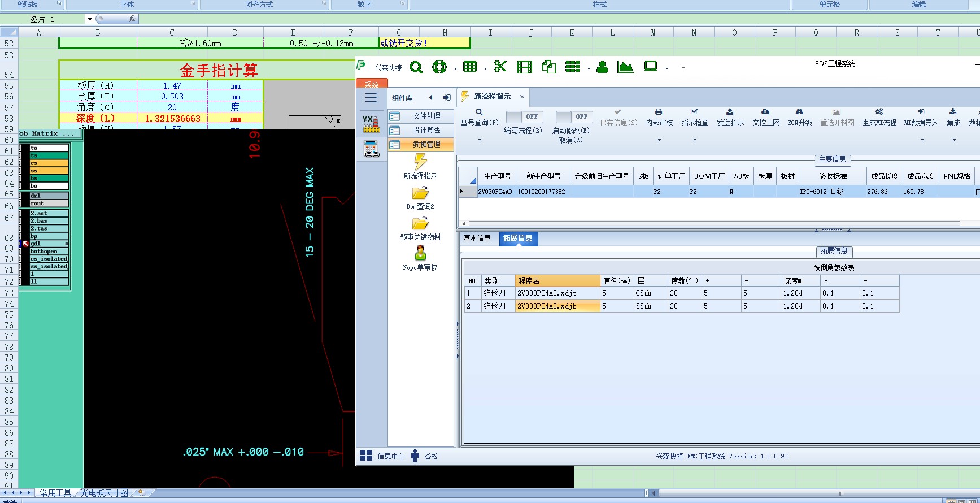Click the 程序名 column header
The width and height of the screenshot is (980, 503).
point(557,281)
